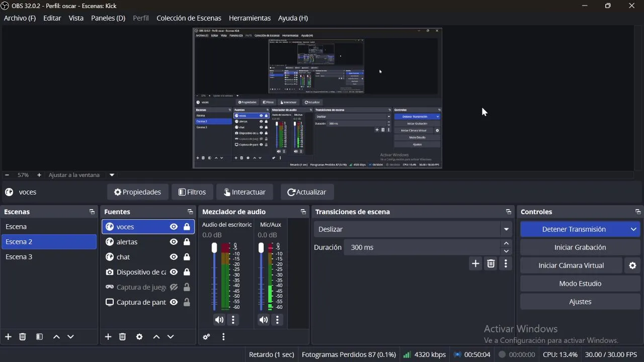The height and width of the screenshot is (362, 644).
Task: Expand Detener Transmisión dropdown arrow
Action: pos(633,229)
